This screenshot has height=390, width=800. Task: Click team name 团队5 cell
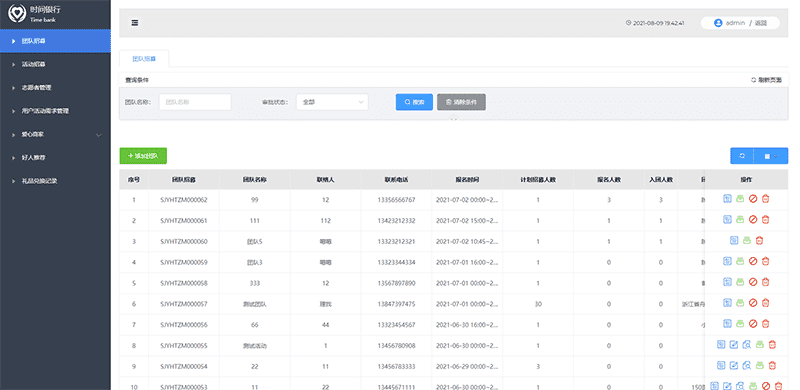click(255, 241)
